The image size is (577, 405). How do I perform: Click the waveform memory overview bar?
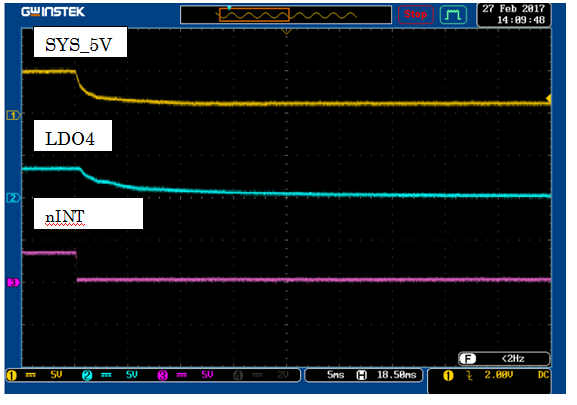(286, 15)
